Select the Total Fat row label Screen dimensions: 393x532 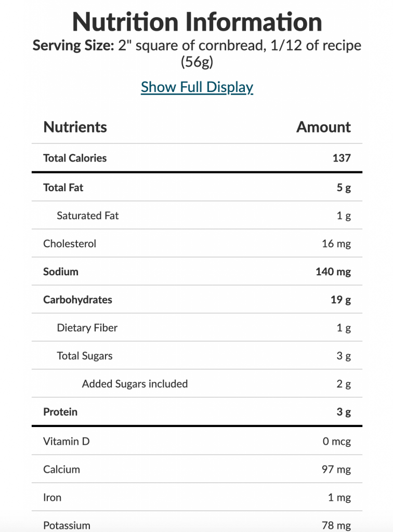click(63, 188)
